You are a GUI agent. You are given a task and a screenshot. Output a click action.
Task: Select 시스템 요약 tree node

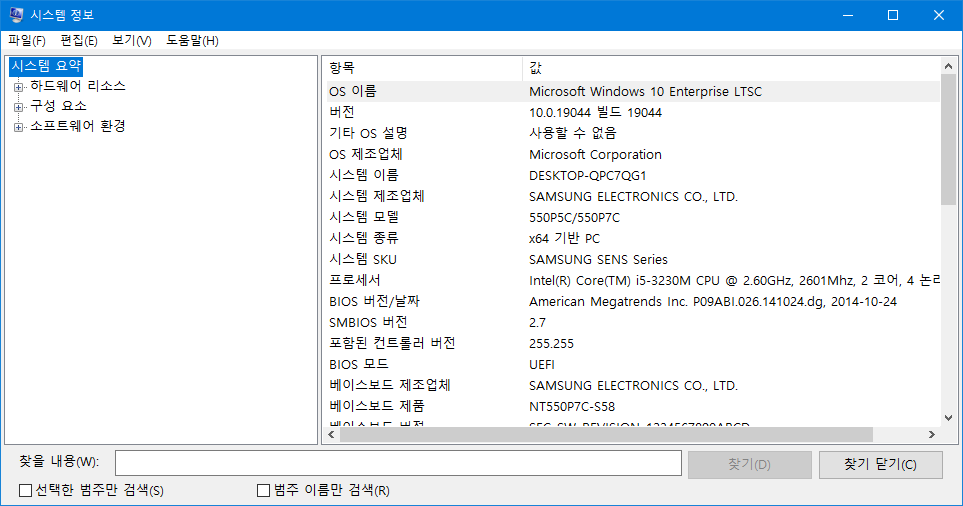pyautogui.click(x=46, y=66)
